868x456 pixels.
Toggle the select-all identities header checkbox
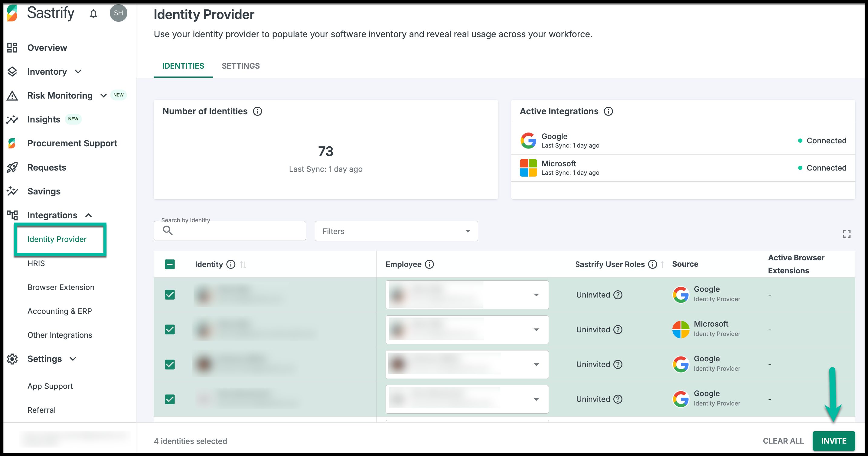170,264
